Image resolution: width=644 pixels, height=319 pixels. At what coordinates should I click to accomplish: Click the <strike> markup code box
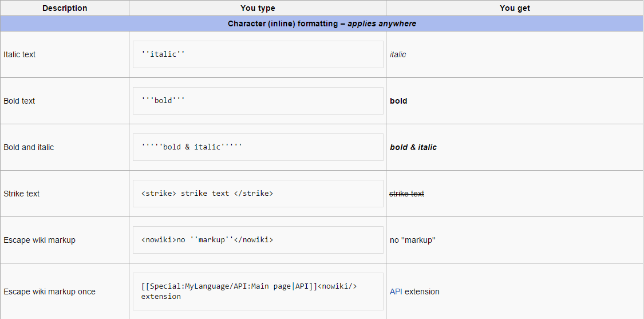[258, 194]
